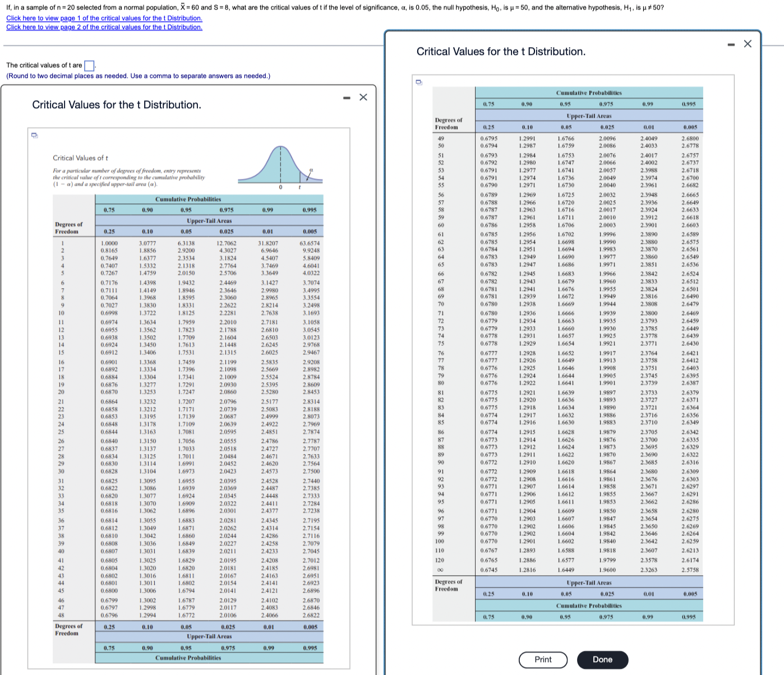Select value 63.6574 in the left table
Image resolution: width=784 pixels, height=675 pixels.
310,243
